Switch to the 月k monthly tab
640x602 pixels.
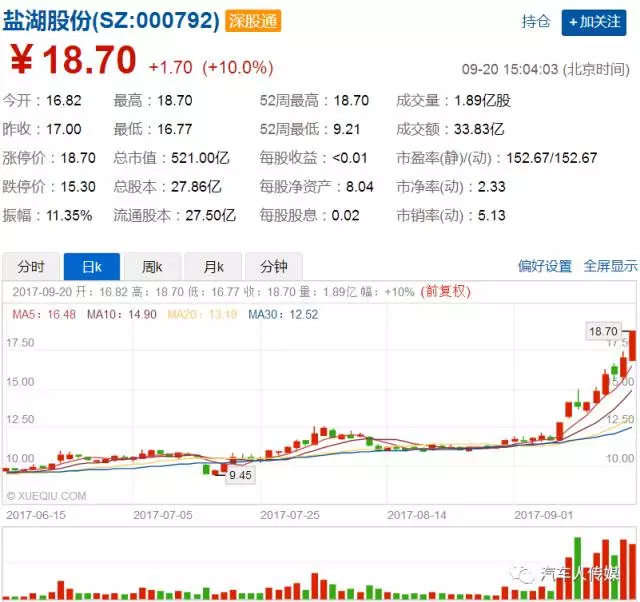(213, 267)
